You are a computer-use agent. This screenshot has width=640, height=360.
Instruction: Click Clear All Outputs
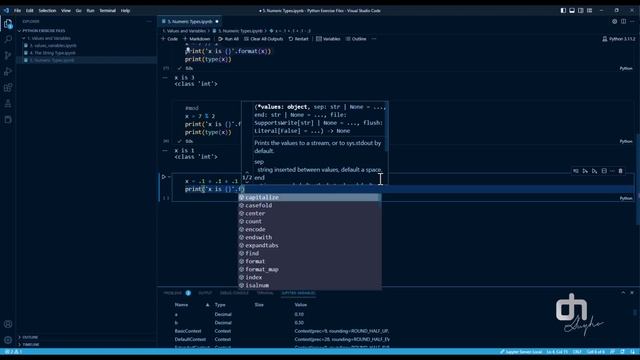(263, 39)
